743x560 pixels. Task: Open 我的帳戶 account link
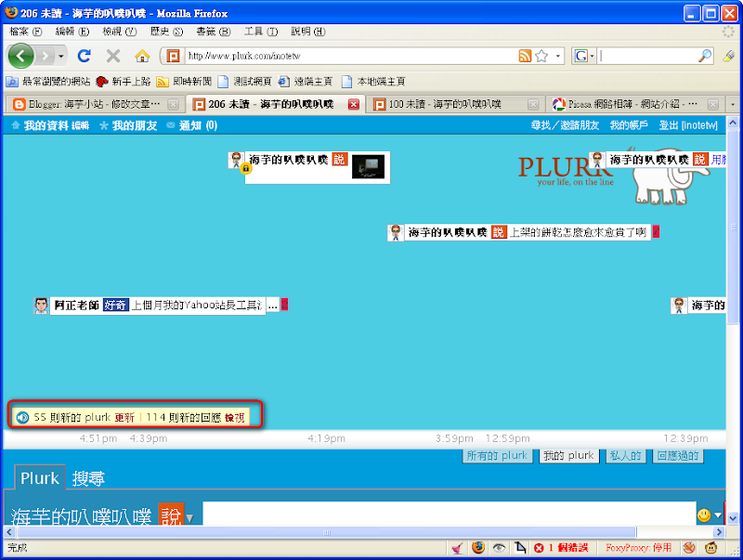click(x=629, y=125)
